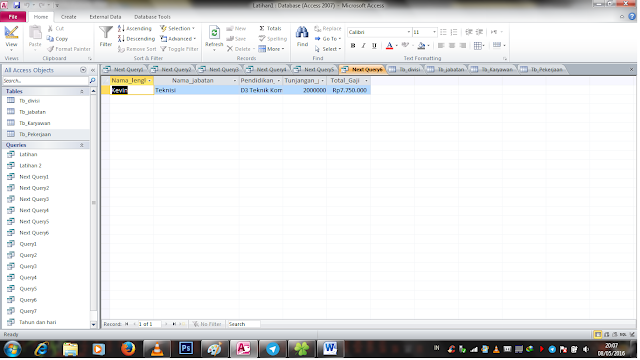Open Photoshop from the taskbar
Screen dimensions: 640x360
tap(186, 349)
